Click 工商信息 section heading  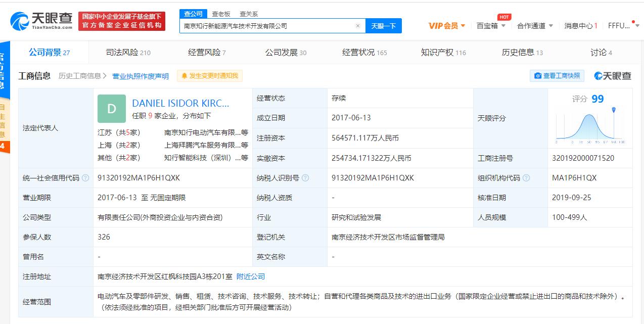pos(34,76)
